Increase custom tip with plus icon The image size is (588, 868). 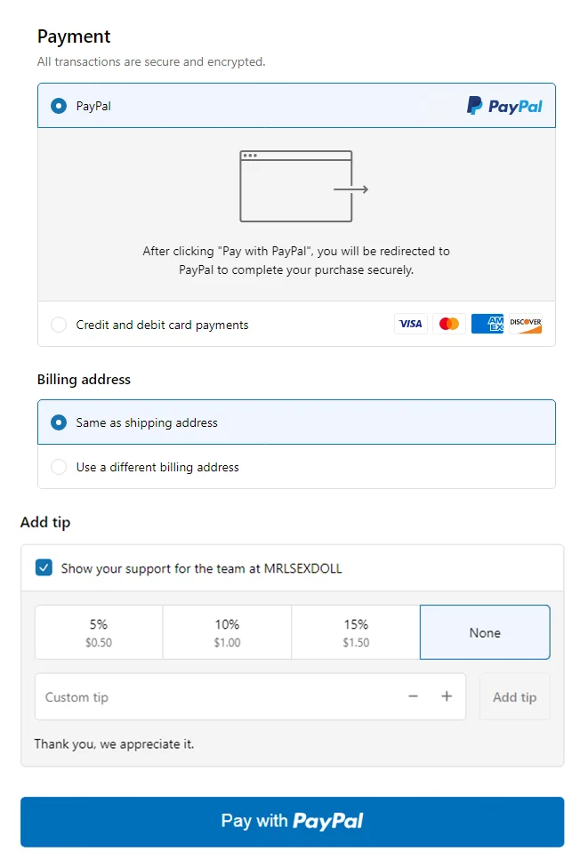447,696
